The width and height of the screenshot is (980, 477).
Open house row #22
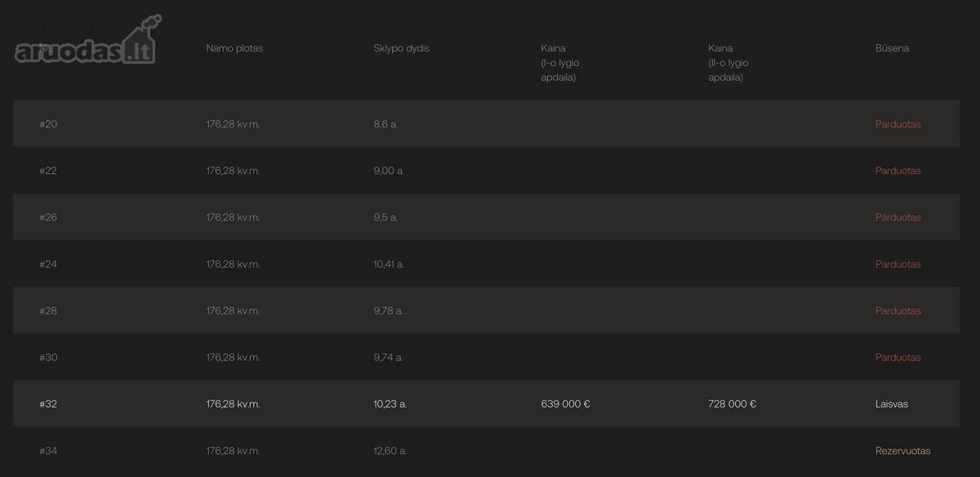pyautogui.click(x=486, y=171)
